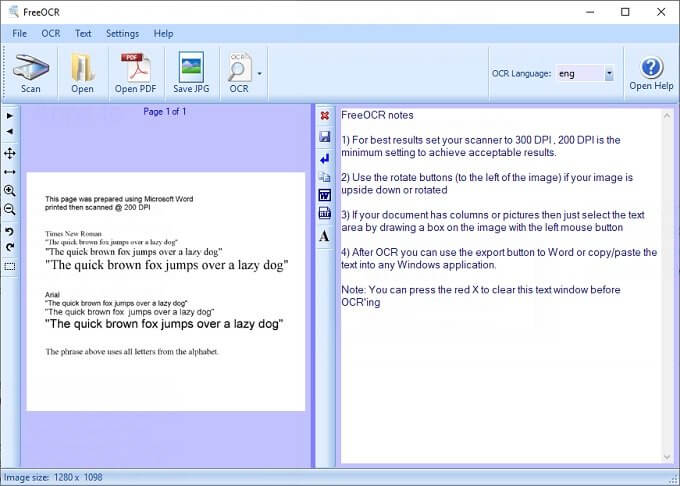Click the note starting '3) If your document has columns'
This screenshot has height=486, width=680.
[x=493, y=221]
